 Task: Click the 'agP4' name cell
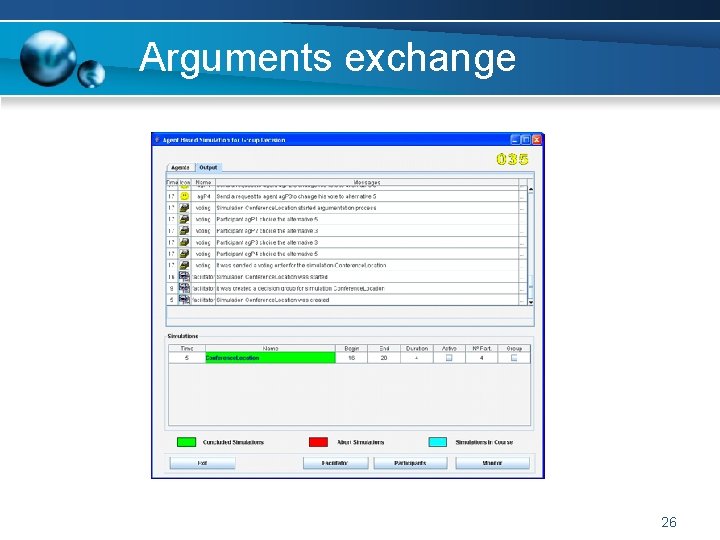pos(203,196)
